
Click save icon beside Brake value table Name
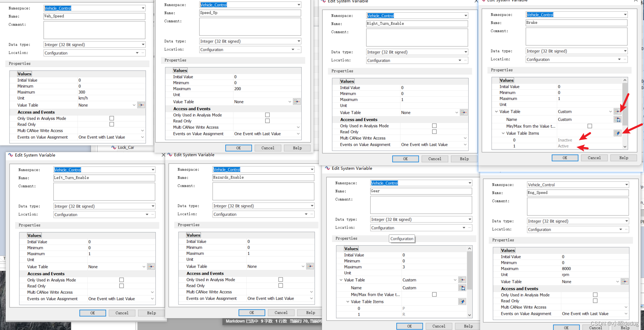[x=618, y=120]
